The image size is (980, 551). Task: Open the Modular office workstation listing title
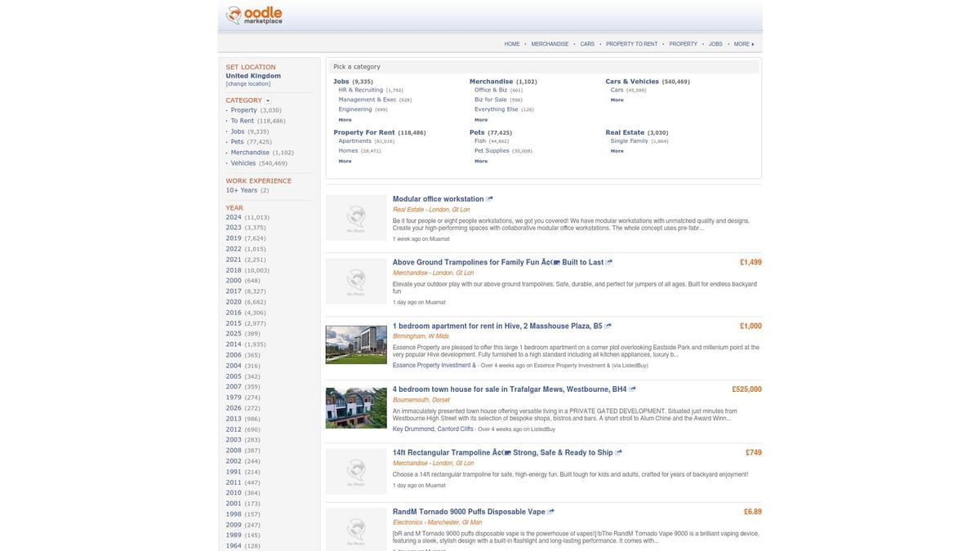(x=439, y=199)
